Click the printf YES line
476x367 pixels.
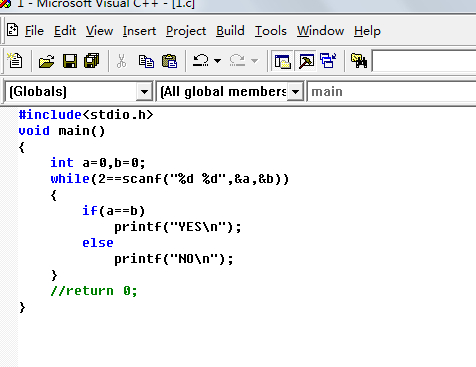(178, 227)
